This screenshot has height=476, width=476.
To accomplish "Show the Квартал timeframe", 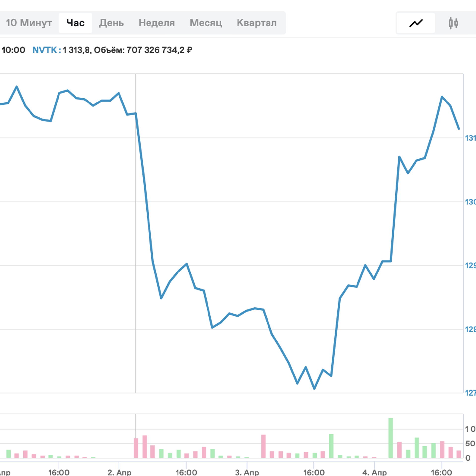I will (256, 23).
